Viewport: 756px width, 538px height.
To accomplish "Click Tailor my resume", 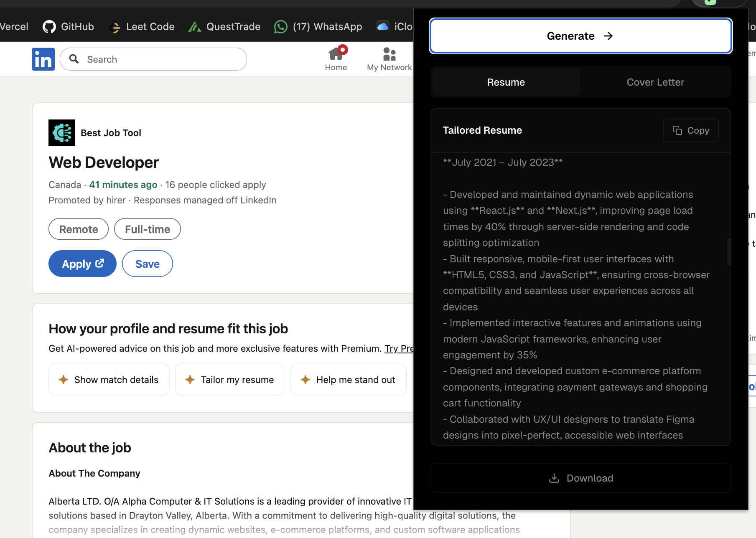I will (229, 379).
